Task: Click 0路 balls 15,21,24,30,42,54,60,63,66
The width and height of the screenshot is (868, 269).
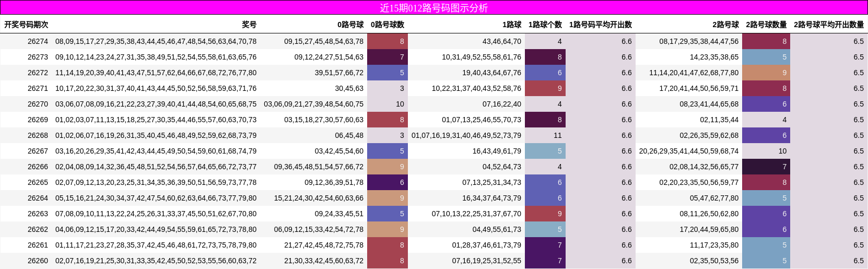Action: [x=319, y=198]
